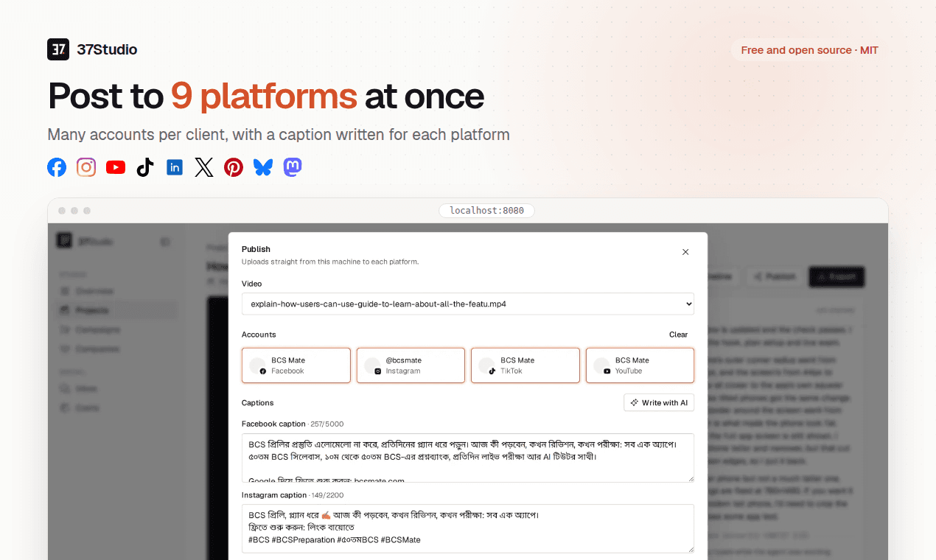Open the Pinterest platform icon

(234, 167)
